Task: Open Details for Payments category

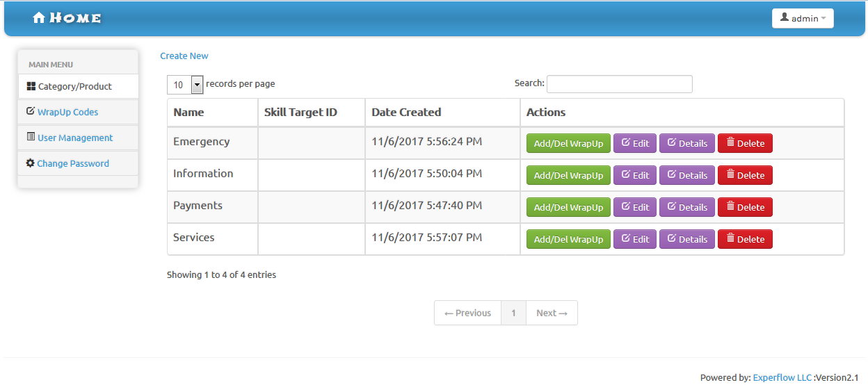Action: (686, 207)
